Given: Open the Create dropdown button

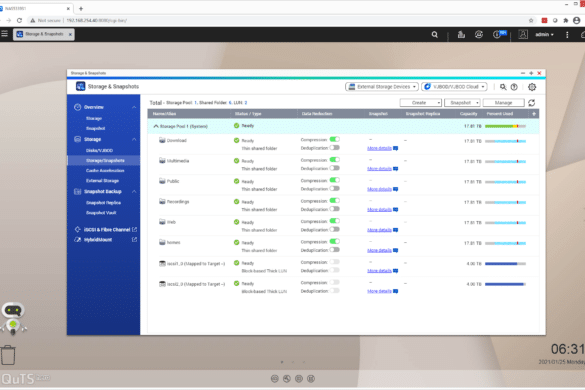Looking at the screenshot, I should point(420,103).
